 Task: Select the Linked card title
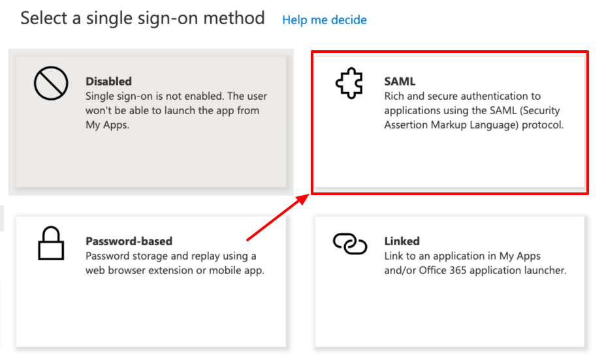pos(402,241)
